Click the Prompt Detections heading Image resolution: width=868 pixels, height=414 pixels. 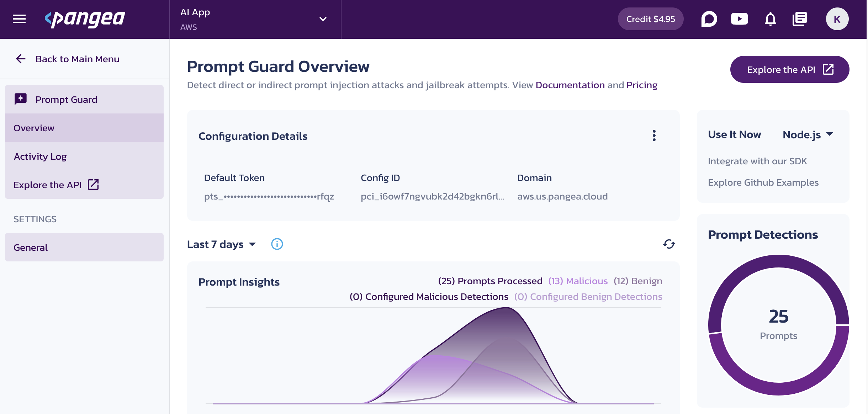[x=763, y=234]
